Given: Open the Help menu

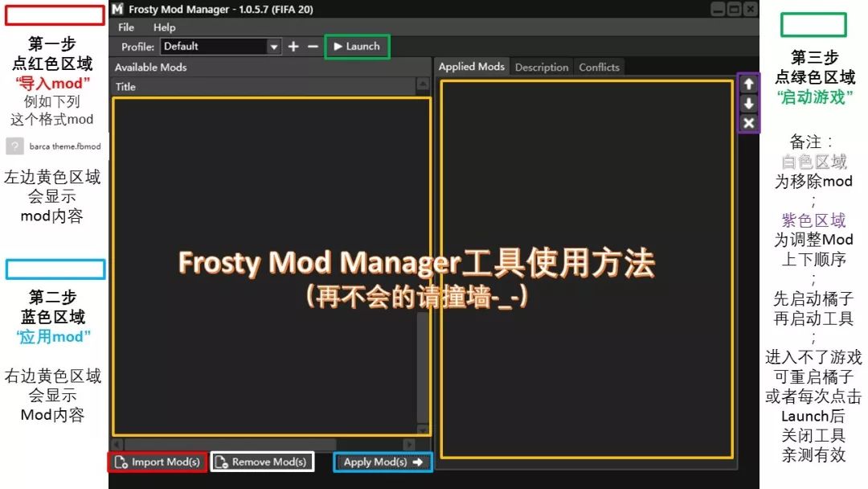Looking at the screenshot, I should 164,27.
